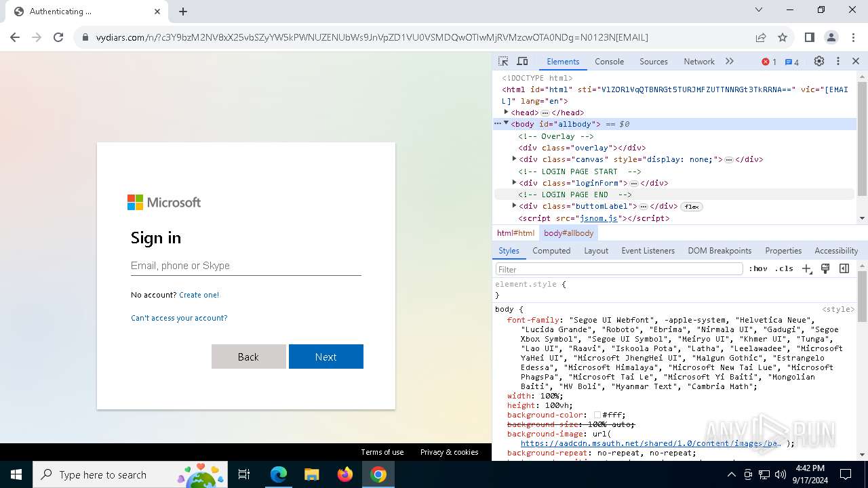Go back in browser history
868x488 pixels.
[x=15, y=37]
